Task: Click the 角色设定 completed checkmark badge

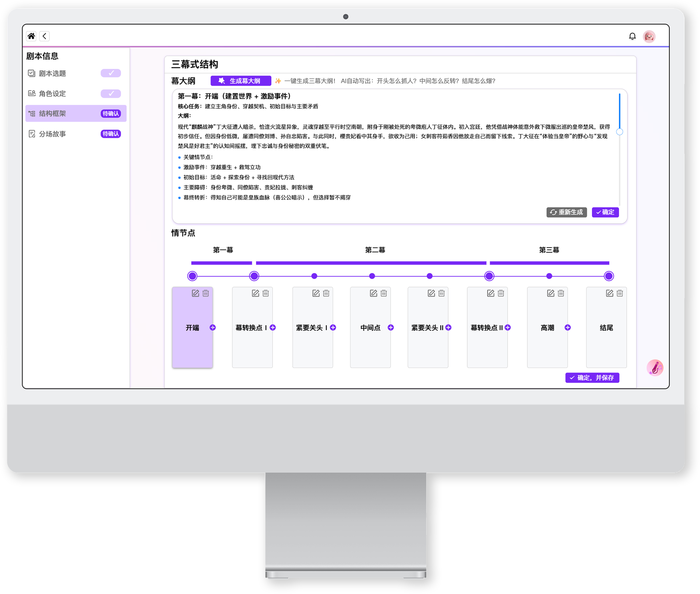Action: (111, 94)
